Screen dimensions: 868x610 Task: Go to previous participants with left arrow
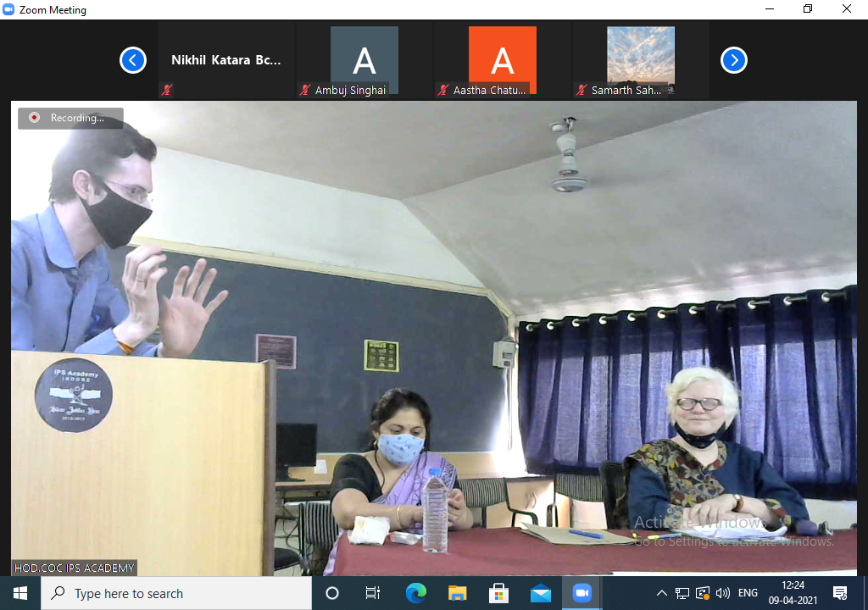[x=133, y=60]
